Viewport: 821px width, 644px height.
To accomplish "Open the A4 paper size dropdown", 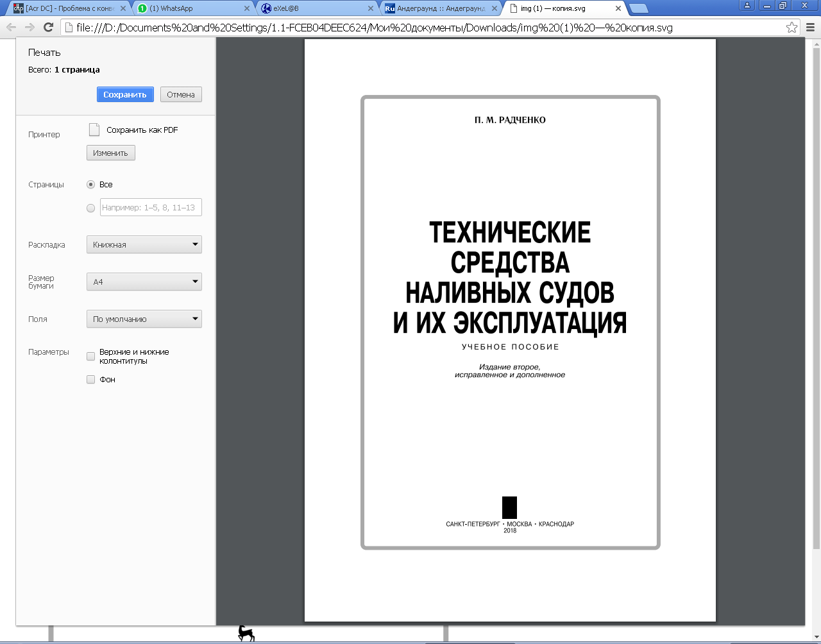I will tap(144, 282).
